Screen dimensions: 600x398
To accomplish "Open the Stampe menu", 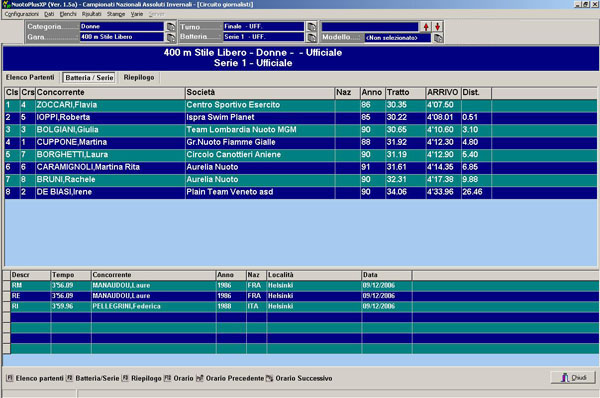I will point(116,14).
